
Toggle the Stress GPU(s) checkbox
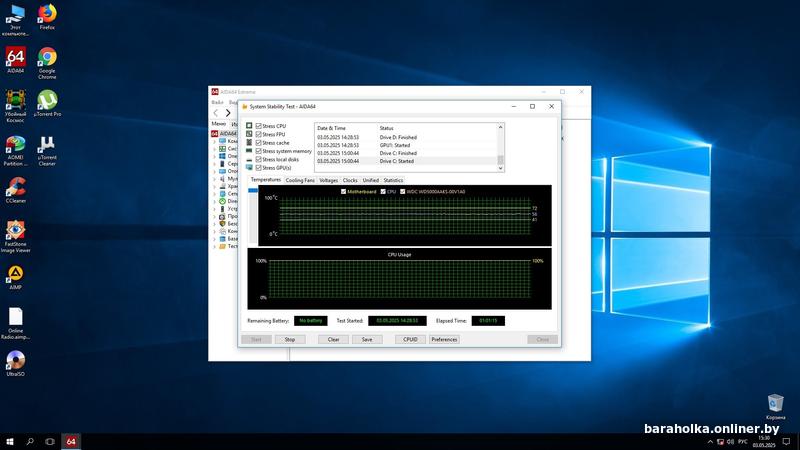(259, 168)
